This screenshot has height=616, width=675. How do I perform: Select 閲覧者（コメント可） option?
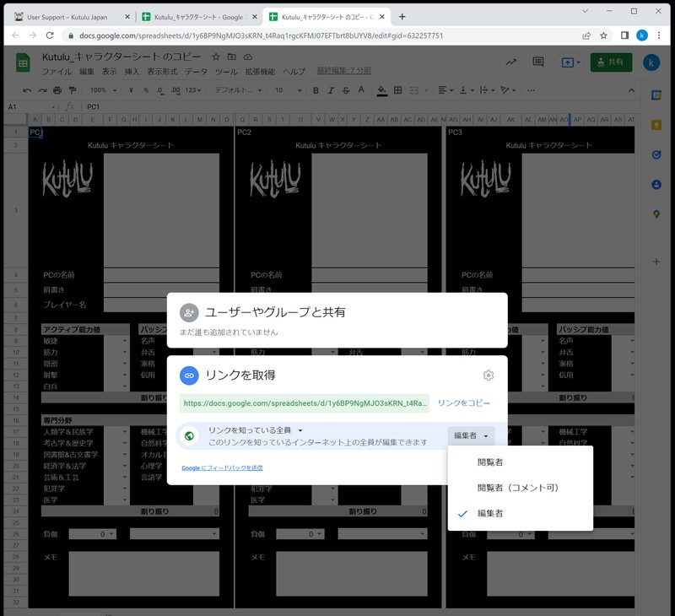point(520,488)
